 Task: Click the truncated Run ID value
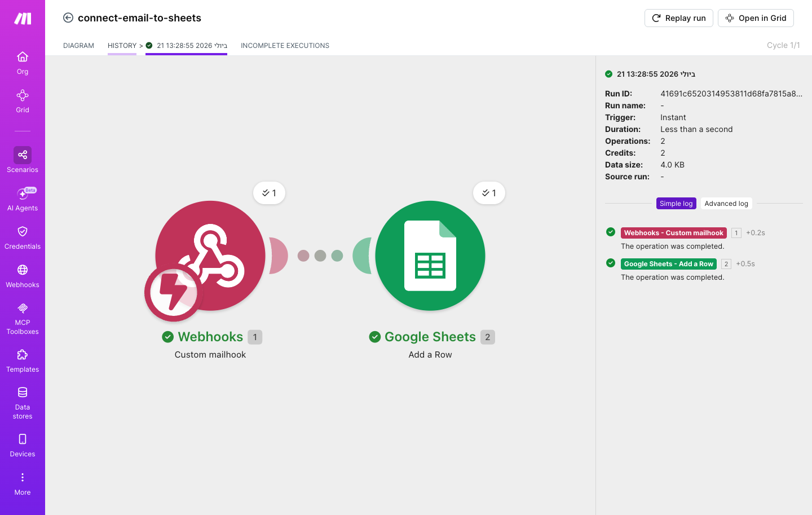pyautogui.click(x=731, y=94)
